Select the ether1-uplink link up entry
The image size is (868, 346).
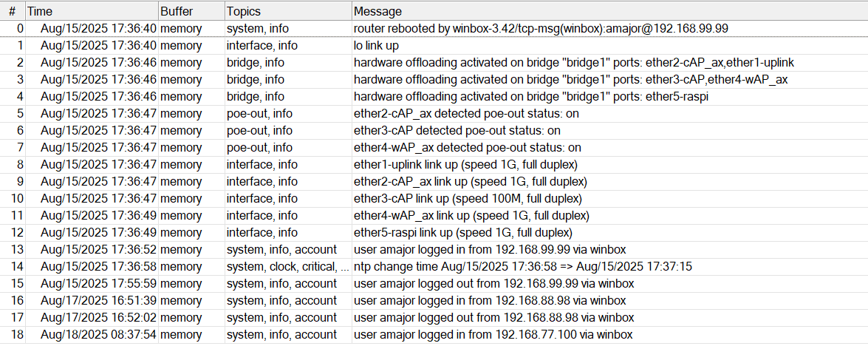click(x=465, y=164)
